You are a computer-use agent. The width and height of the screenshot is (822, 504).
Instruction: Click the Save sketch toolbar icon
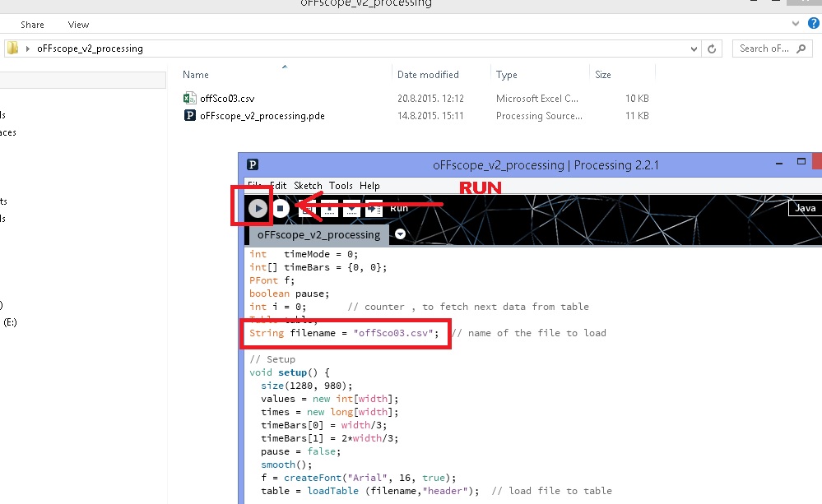tap(351, 209)
